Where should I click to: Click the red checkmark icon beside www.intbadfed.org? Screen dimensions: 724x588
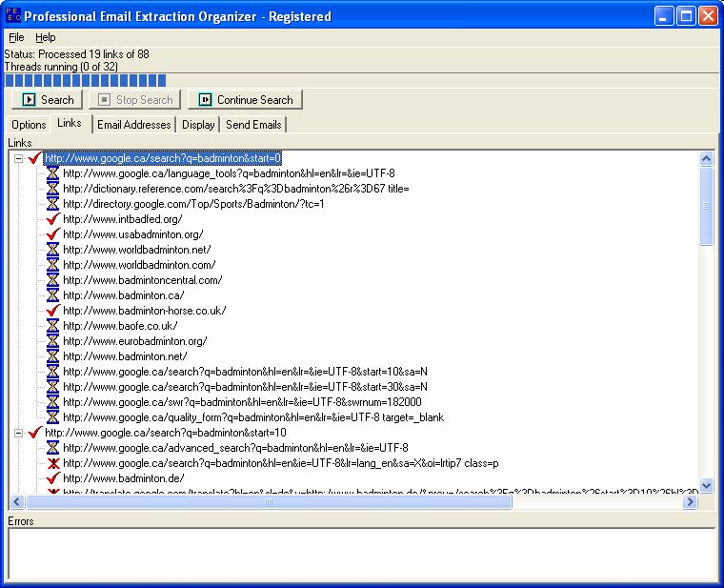pos(52,219)
